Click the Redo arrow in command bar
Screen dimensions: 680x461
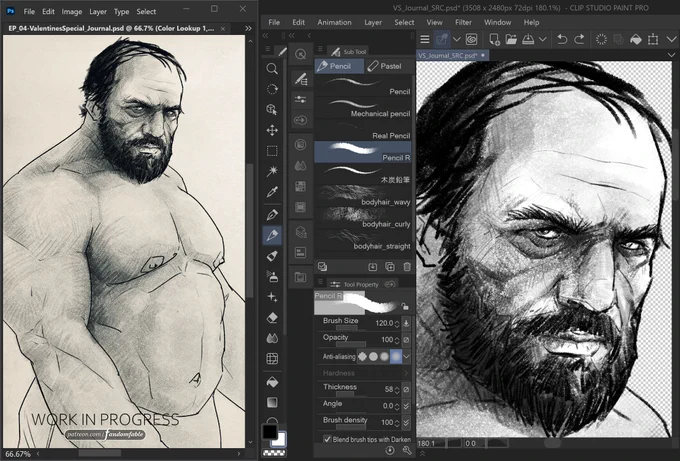point(579,39)
